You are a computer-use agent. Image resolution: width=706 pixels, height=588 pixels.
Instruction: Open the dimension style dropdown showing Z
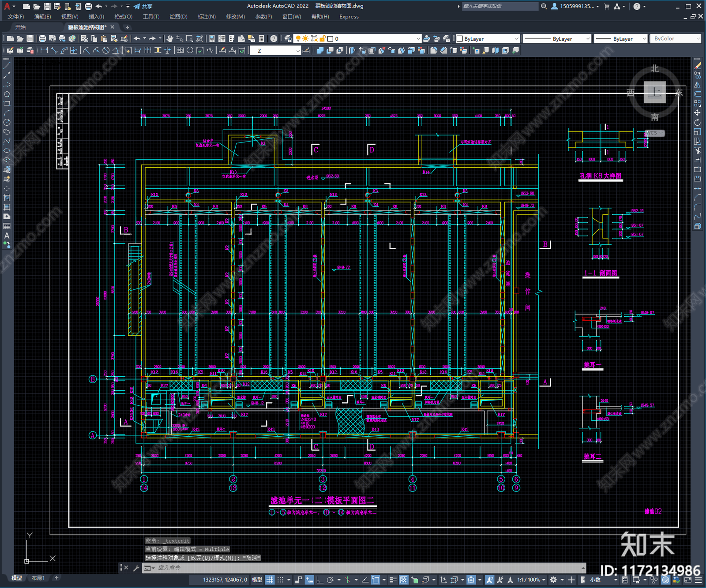click(275, 51)
